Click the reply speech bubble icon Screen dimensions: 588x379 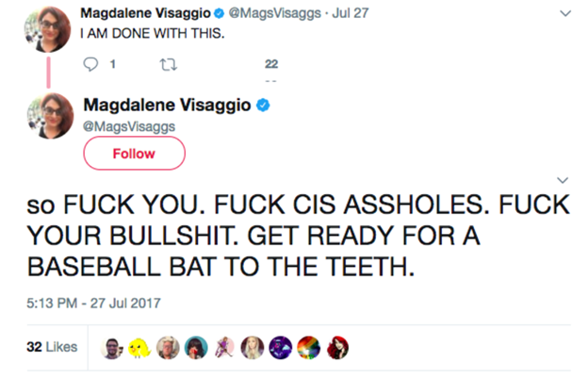tap(90, 64)
